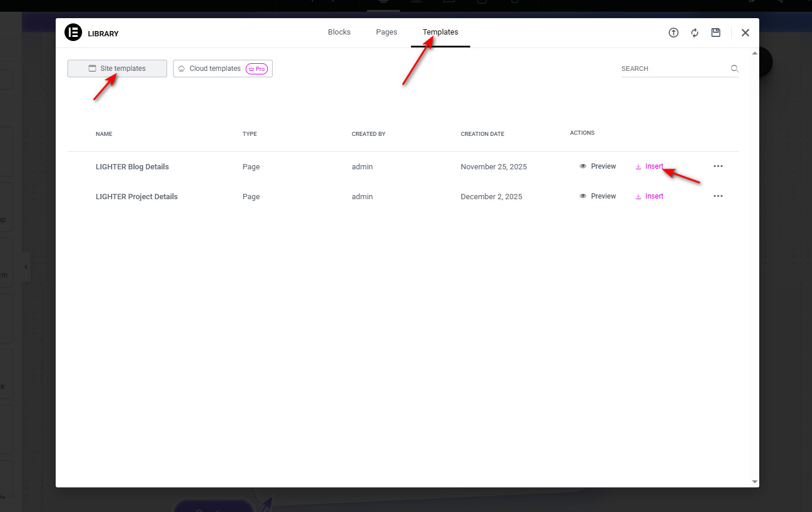The image size is (812, 512).
Task: Click the upload template icon
Action: point(674,33)
